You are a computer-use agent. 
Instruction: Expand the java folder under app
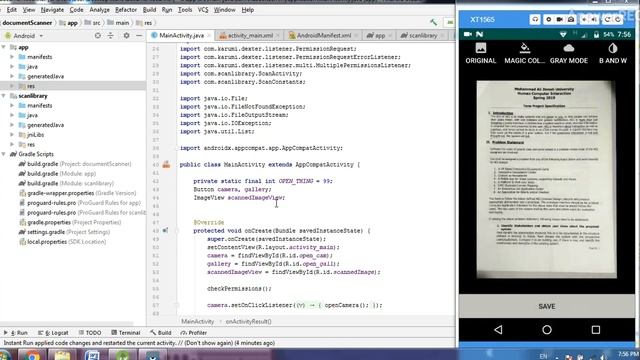click(12, 67)
